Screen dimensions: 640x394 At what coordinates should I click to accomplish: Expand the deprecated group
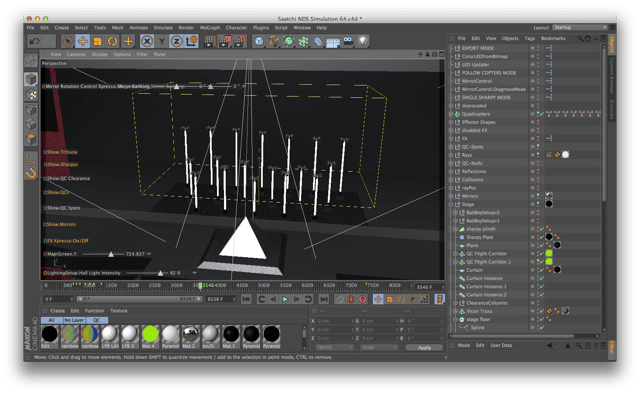click(451, 106)
